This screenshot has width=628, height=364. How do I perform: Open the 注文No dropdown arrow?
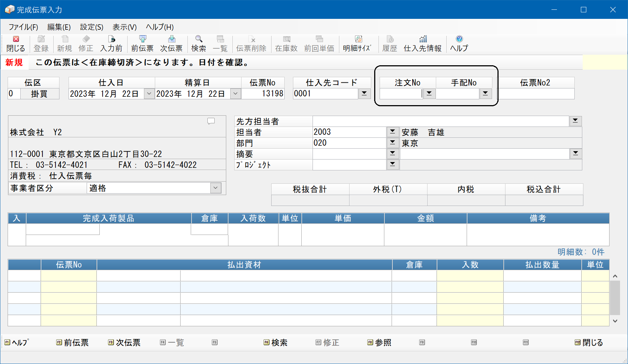[429, 94]
